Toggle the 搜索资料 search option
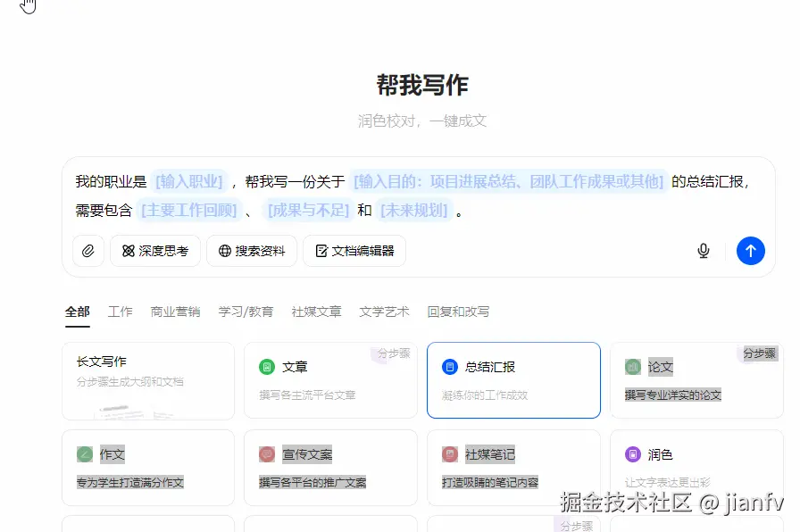Viewport: 800px width, 532px height. pos(252,251)
